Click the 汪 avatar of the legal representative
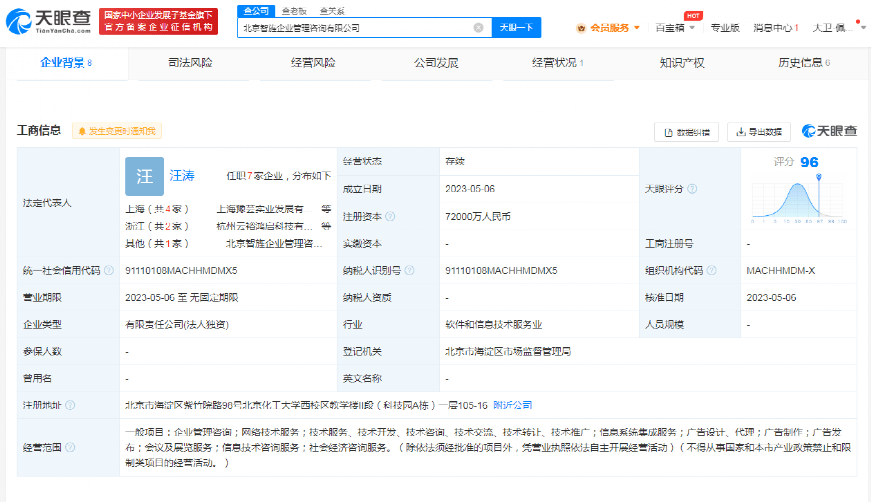Screen dimensions: 871x502 pyautogui.click(x=144, y=177)
